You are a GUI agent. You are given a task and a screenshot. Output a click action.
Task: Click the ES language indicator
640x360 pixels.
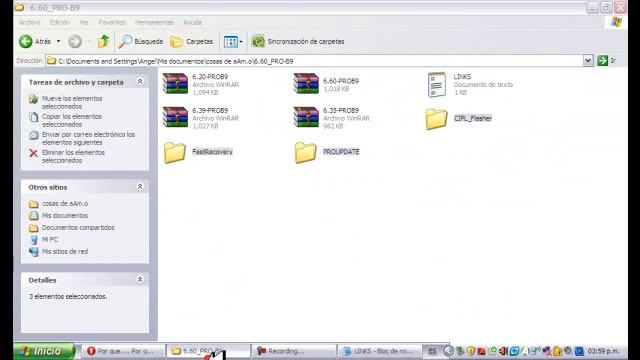(432, 351)
